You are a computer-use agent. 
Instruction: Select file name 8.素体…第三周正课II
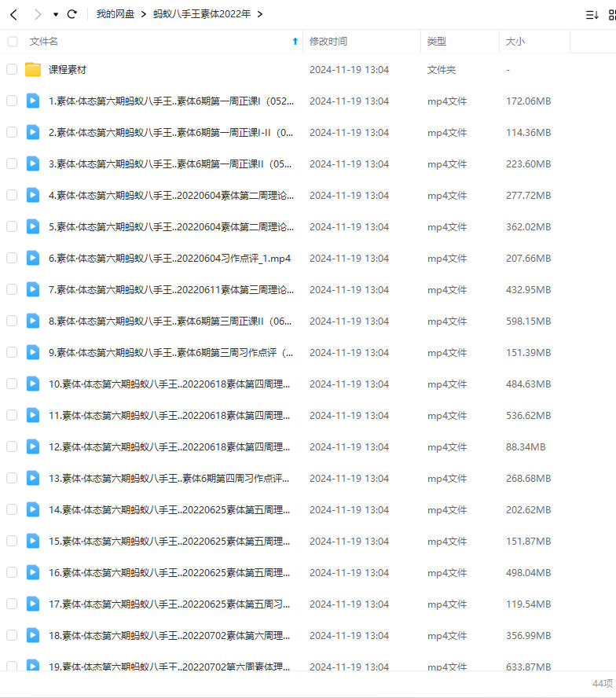click(x=170, y=321)
